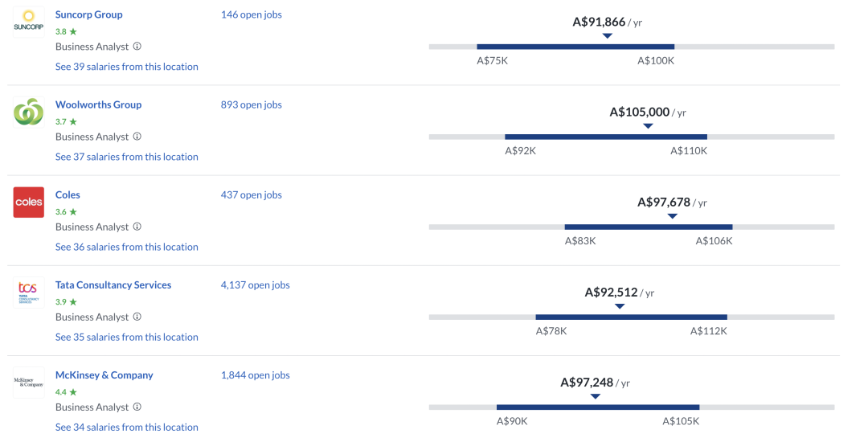Click info icon beside Coles Business Analyst

pyautogui.click(x=137, y=227)
